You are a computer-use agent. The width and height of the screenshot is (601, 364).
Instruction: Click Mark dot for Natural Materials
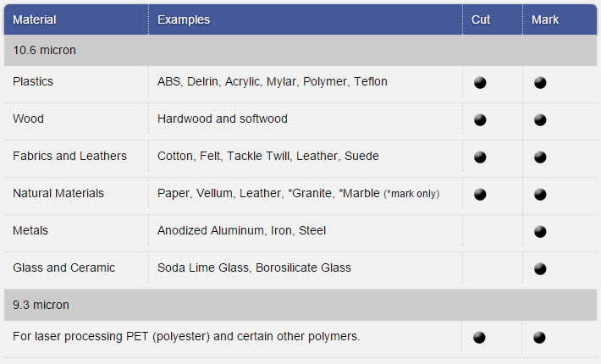[x=540, y=194]
